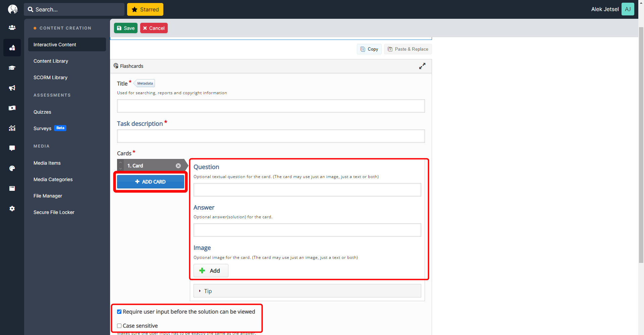Open Interactive Content menu item

point(67,45)
